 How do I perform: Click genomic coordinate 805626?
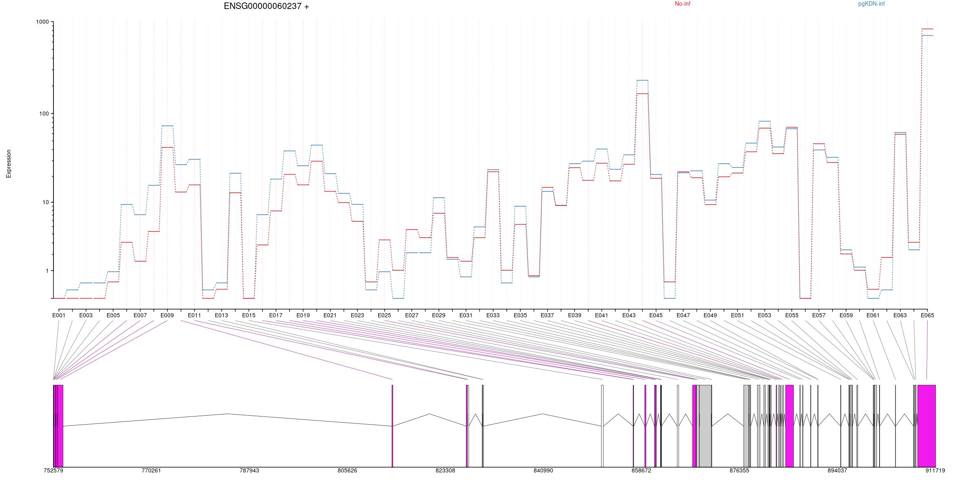(x=347, y=470)
